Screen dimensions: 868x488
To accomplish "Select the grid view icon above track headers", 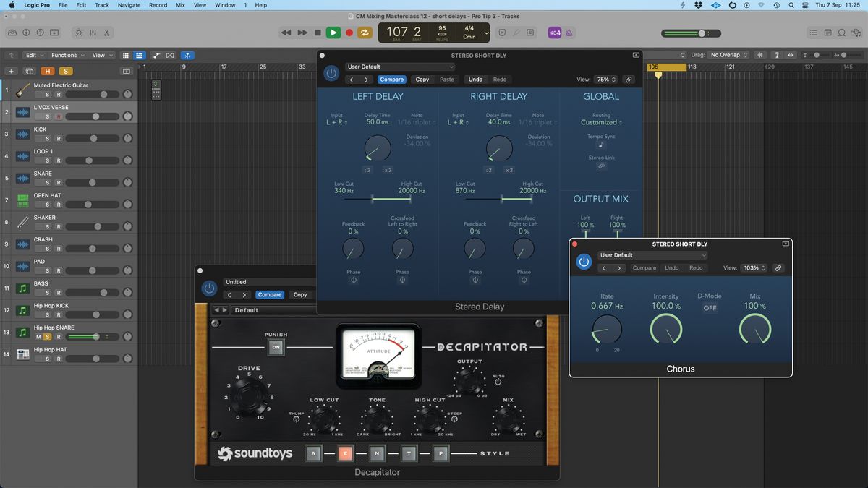I will click(126, 56).
